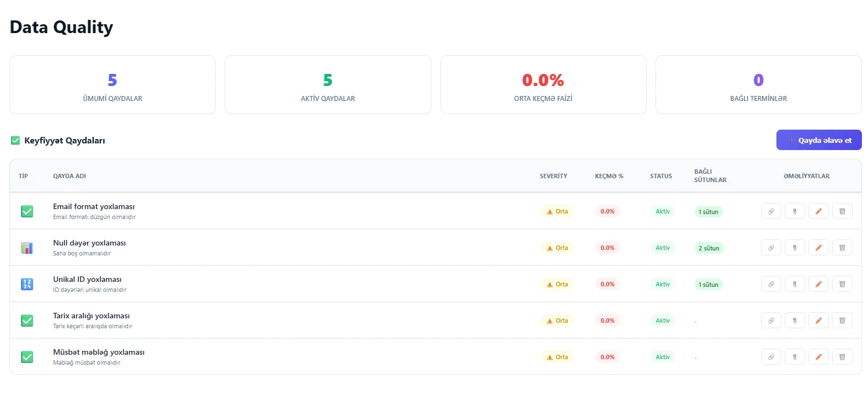Screen dimensions: 868x395
Task: Click icon between link and pencil, Müsbət məbləğ row
Action: [795, 357]
